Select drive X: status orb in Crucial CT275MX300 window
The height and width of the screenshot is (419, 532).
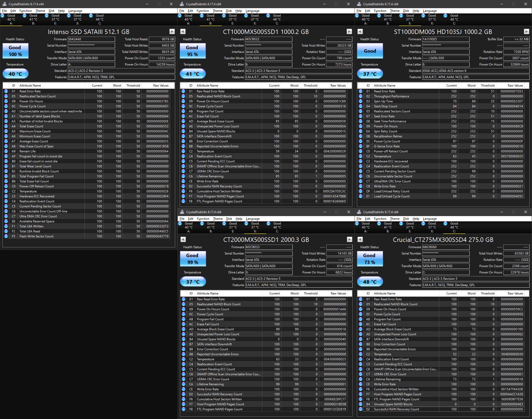pos(423,223)
